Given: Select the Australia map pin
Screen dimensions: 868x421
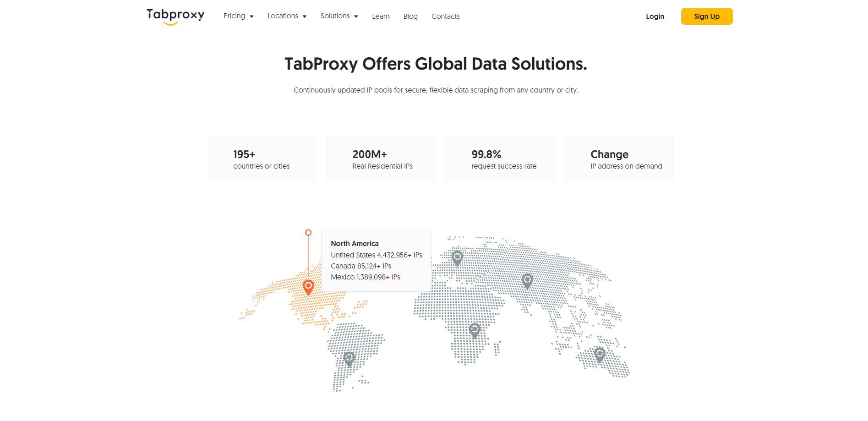Looking at the screenshot, I should click(600, 355).
